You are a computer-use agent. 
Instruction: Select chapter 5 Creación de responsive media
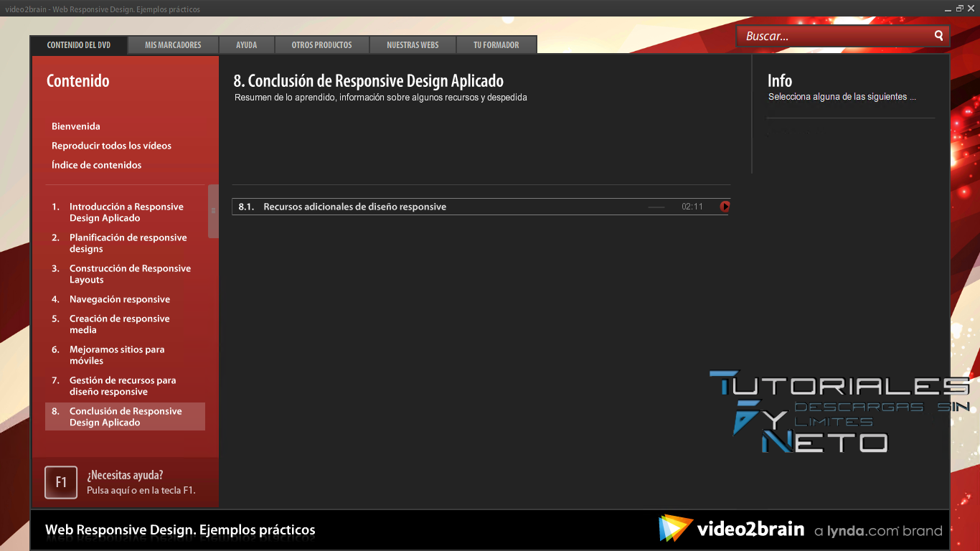click(x=125, y=324)
